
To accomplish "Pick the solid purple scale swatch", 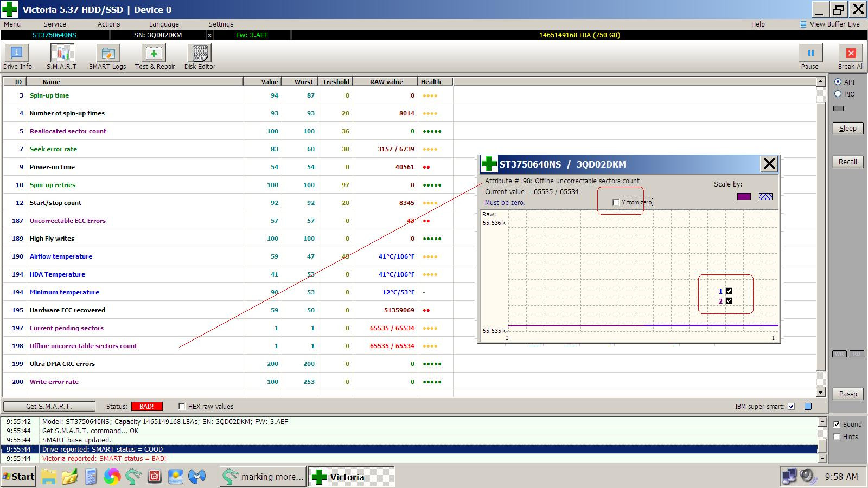I will [x=744, y=196].
